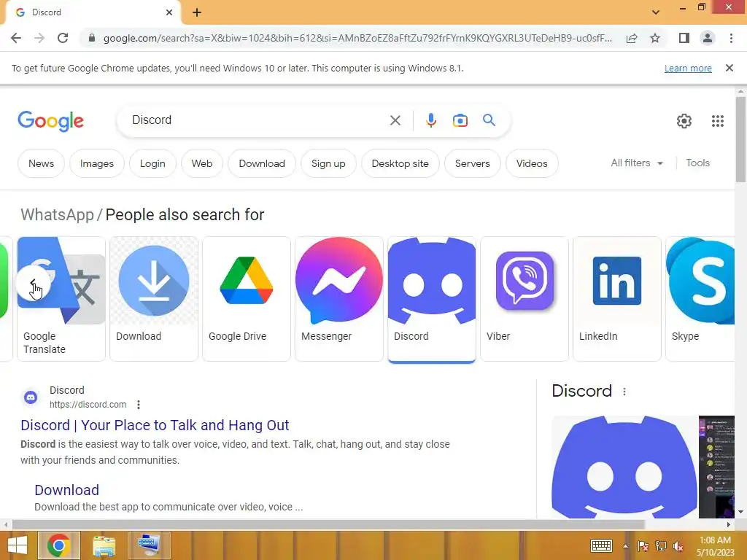Select the Web filter chip
The image size is (747, 560).
click(202, 163)
